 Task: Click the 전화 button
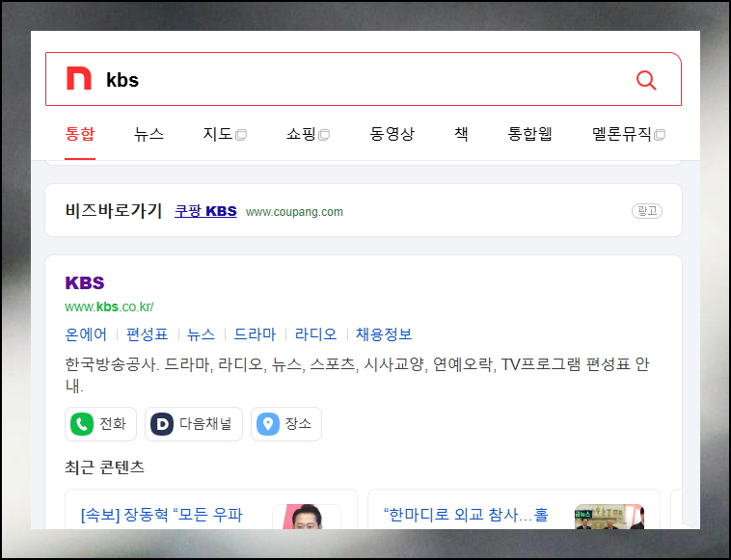pos(100,424)
